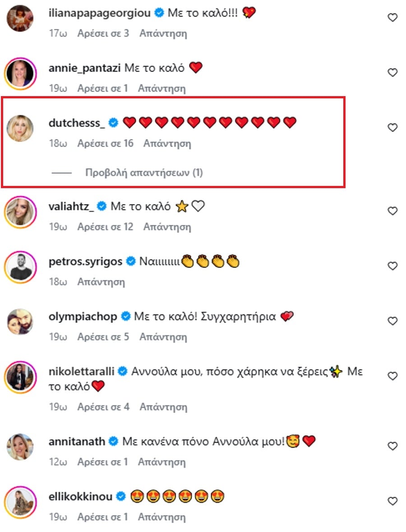
Task: Open the petros.syrigos username link
Action: (x=85, y=261)
